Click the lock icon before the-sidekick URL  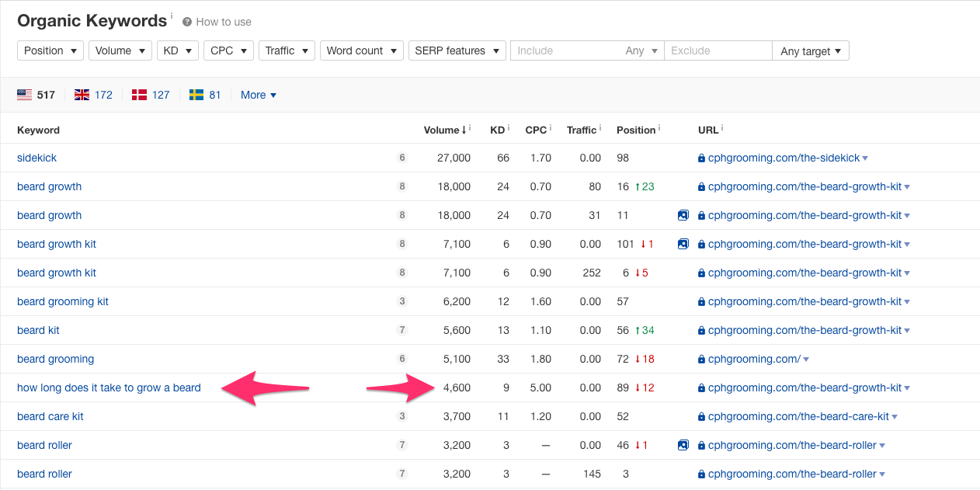pos(701,158)
